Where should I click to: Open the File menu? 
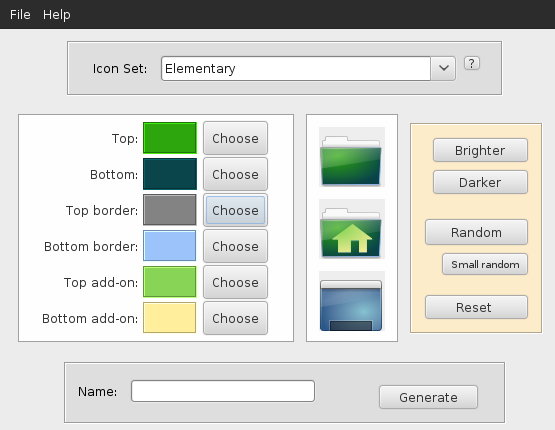click(x=20, y=15)
